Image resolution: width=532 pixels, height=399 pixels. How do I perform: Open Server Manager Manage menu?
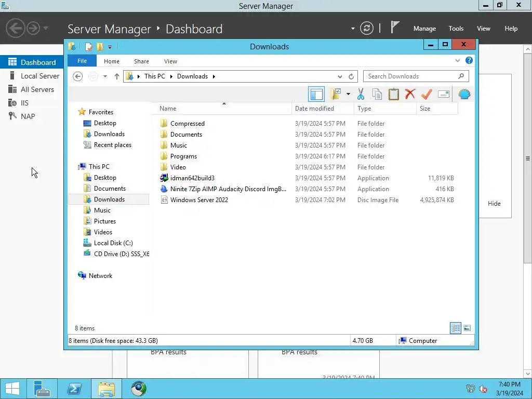coord(424,29)
